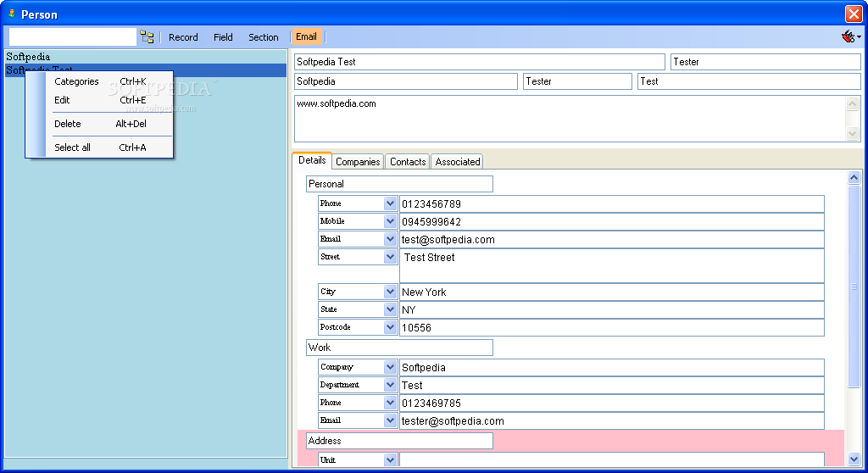
Task: Click the Test Street address field
Action: tap(612, 265)
